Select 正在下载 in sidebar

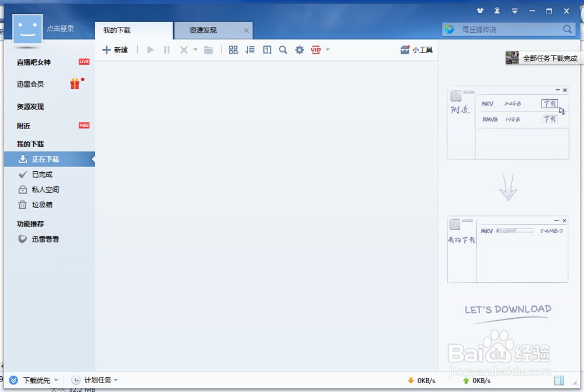[49, 159]
